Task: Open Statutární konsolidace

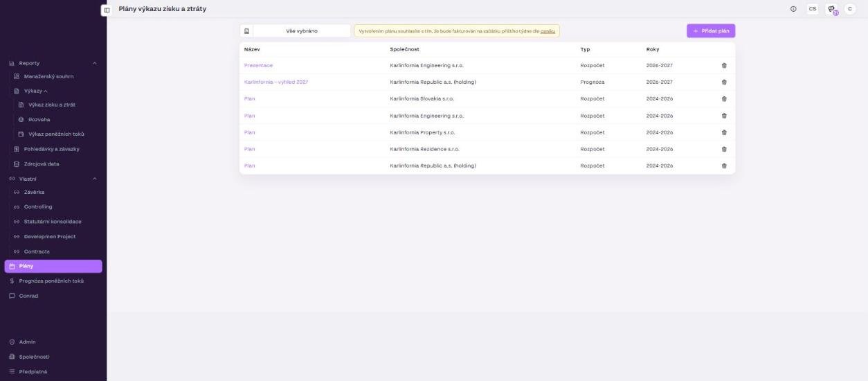Action: pyautogui.click(x=53, y=222)
